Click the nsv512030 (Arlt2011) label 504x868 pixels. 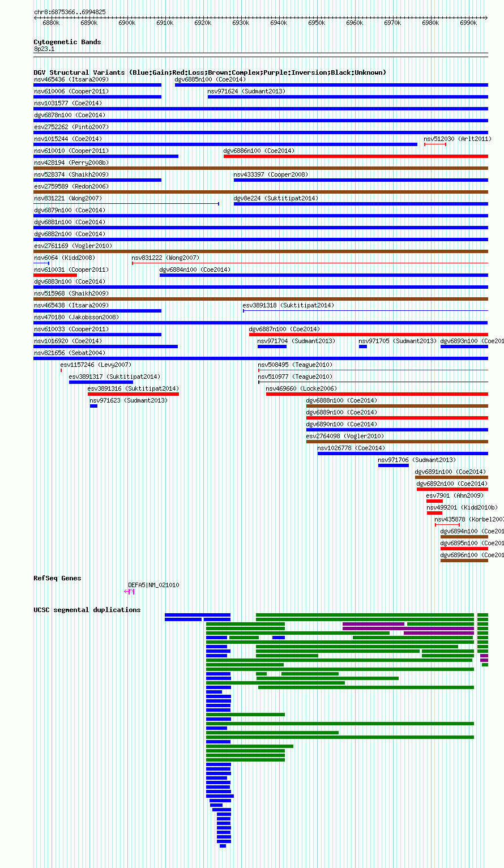(x=458, y=139)
